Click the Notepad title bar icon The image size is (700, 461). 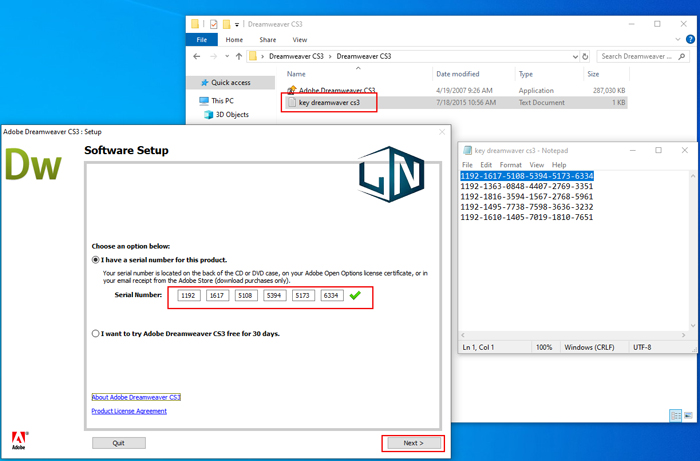pyautogui.click(x=467, y=150)
